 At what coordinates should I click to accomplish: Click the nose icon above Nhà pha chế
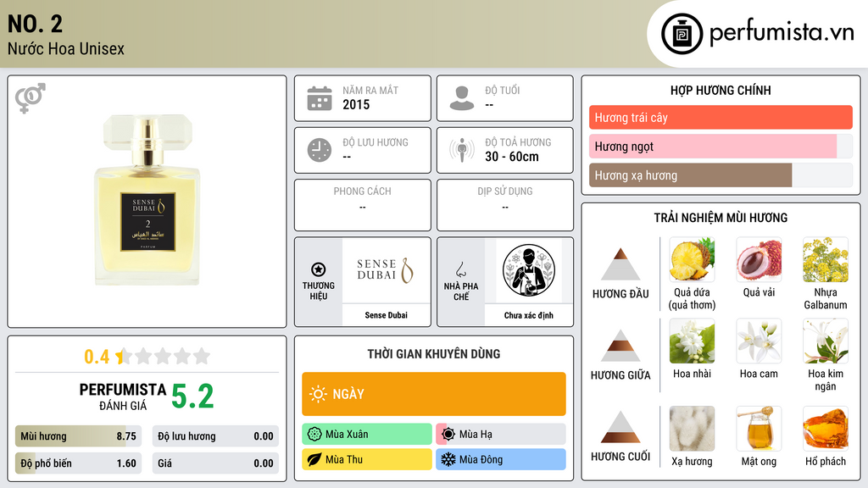tap(460, 269)
